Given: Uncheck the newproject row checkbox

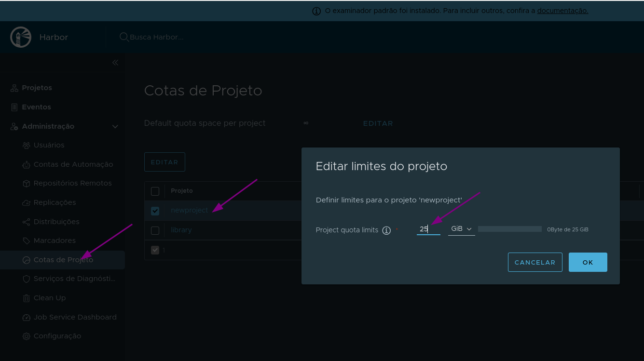Looking at the screenshot, I should point(155,211).
